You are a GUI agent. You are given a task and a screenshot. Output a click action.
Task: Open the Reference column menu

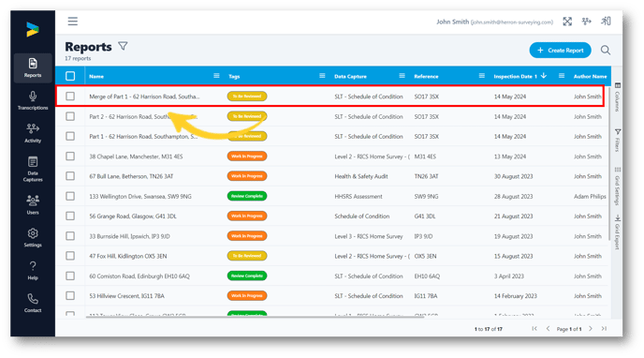482,76
